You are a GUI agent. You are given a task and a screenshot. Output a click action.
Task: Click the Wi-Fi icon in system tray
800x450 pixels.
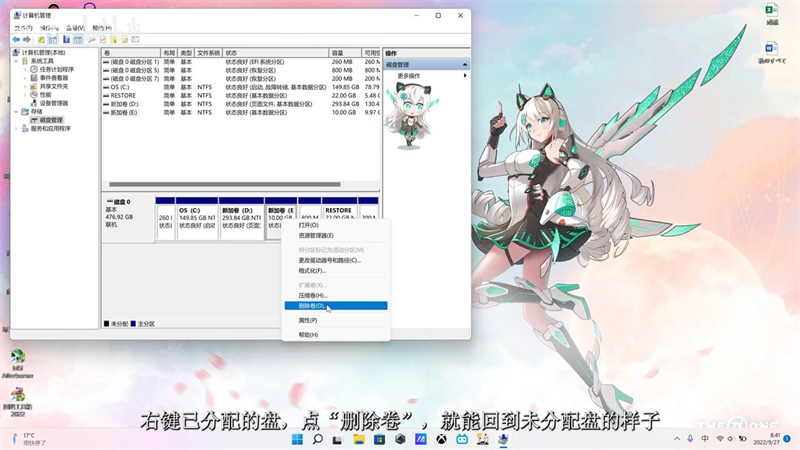pos(720,439)
